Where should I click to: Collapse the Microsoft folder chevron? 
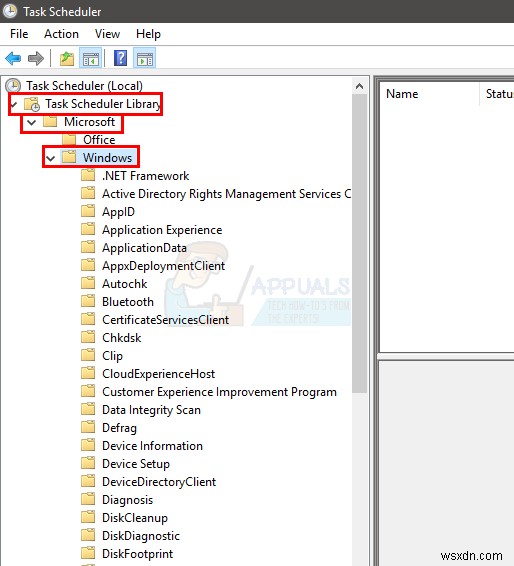32,122
